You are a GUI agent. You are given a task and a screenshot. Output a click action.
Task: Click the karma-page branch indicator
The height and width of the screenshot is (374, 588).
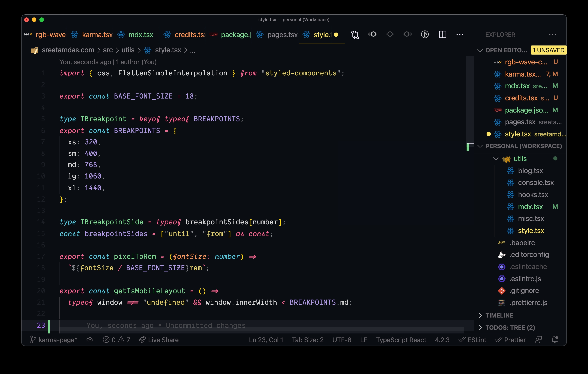[x=53, y=340]
